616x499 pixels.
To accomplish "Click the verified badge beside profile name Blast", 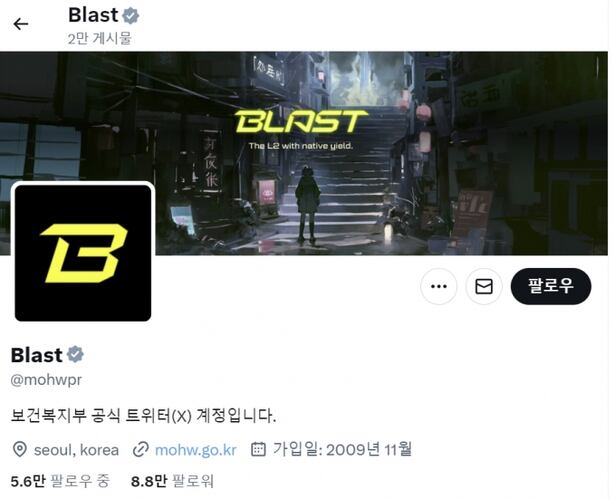I will (75, 354).
